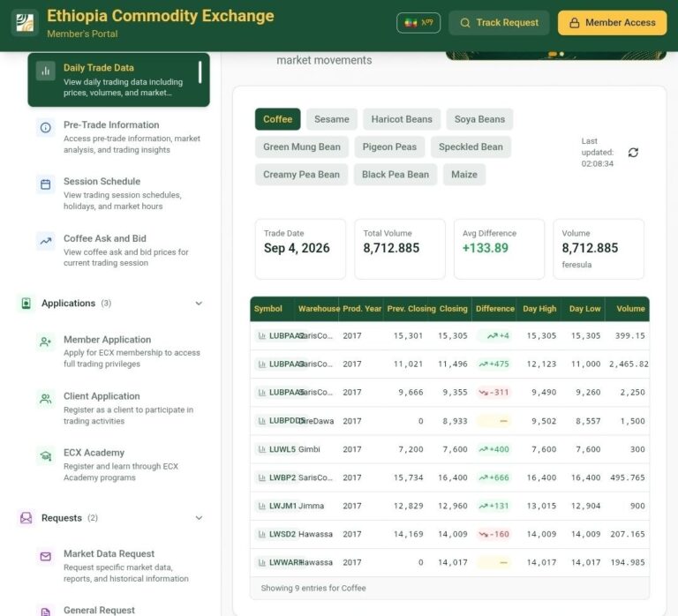Select the Speckled Bean tab
This screenshot has width=678, height=616.
coord(471,147)
